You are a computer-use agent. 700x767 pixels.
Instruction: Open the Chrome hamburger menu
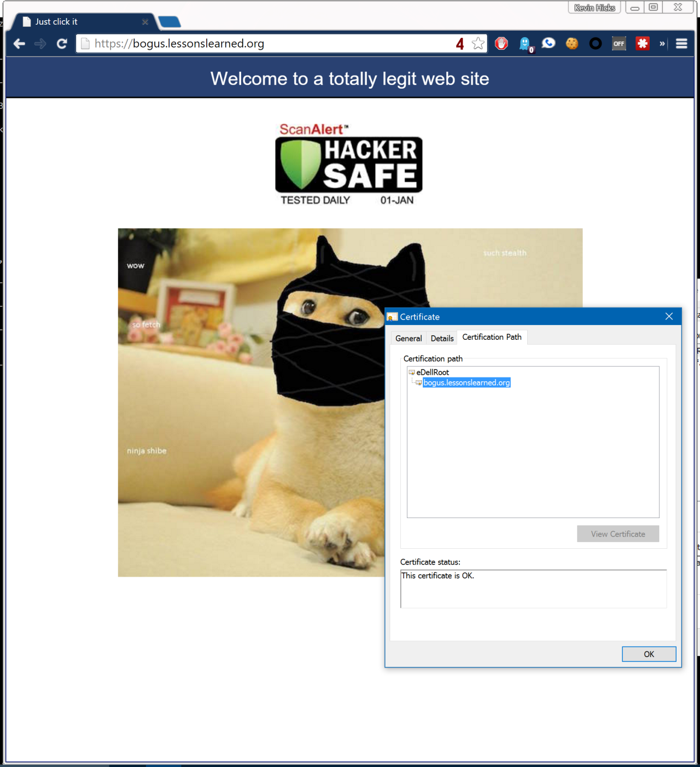pyautogui.click(x=681, y=44)
